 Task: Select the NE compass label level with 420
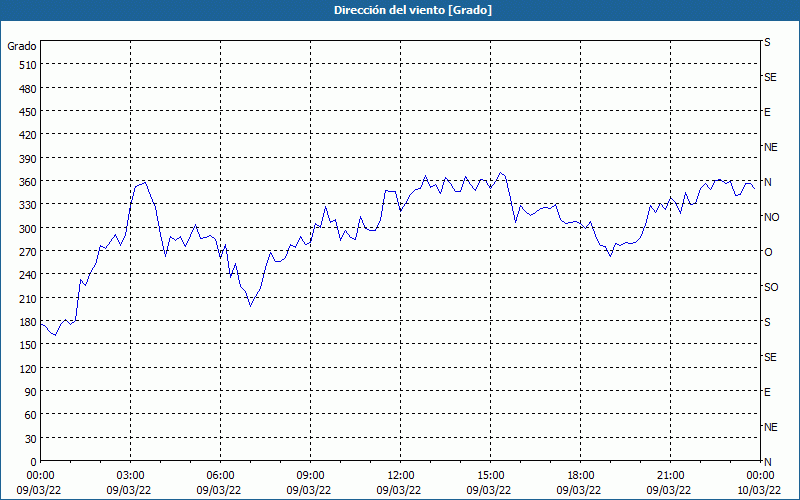point(771,147)
